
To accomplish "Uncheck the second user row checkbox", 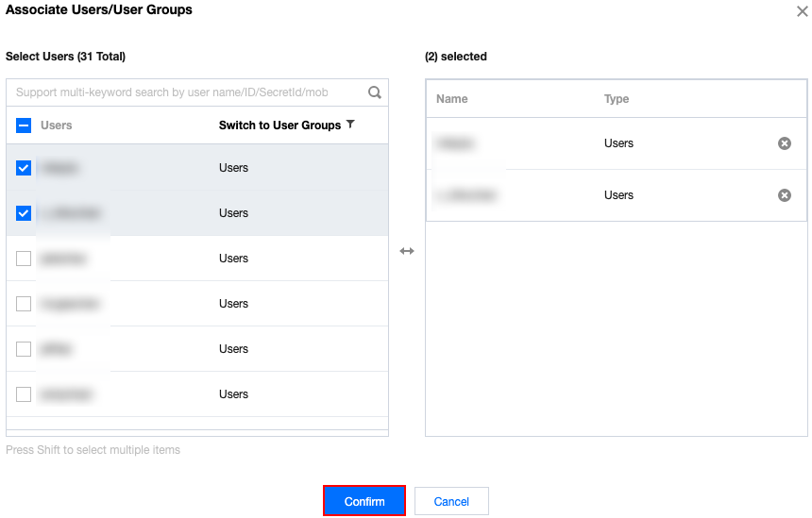I will pos(24,213).
